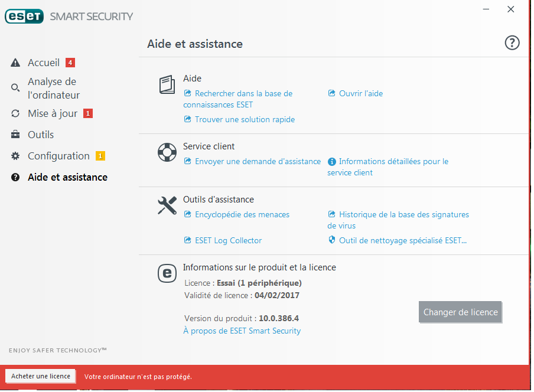
Task: Click the external-link icon before Historique de la base
Action: click(331, 214)
